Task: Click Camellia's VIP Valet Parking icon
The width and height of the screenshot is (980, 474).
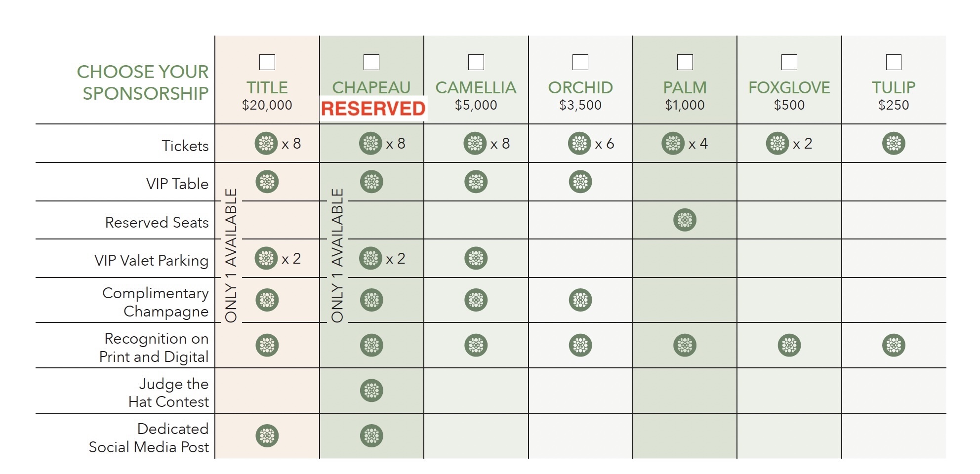Action: (x=476, y=258)
